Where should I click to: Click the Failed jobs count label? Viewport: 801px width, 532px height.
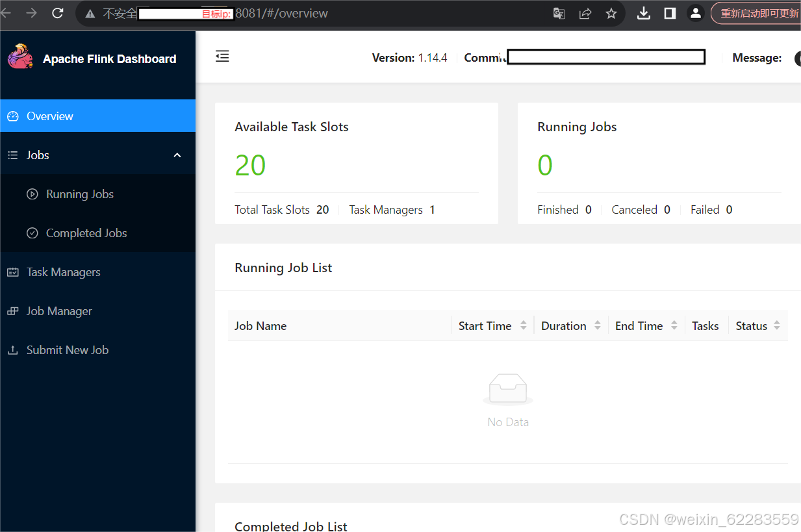(705, 210)
